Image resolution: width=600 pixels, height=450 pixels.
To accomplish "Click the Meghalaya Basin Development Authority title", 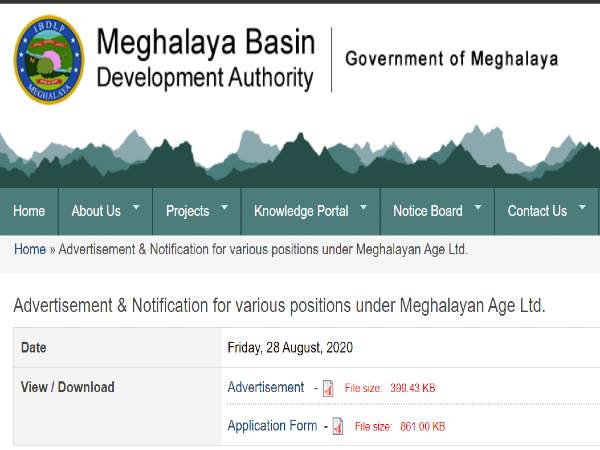I will [x=205, y=59].
